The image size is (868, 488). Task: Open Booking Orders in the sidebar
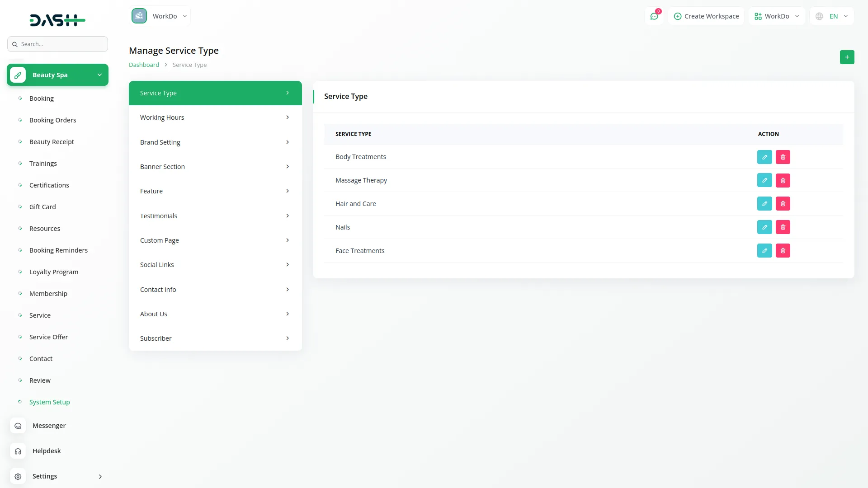(52, 120)
